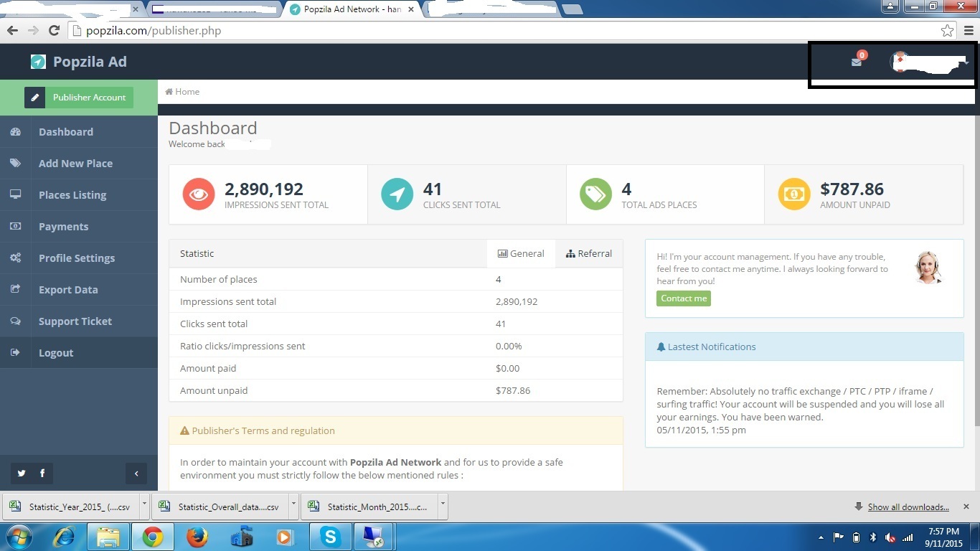Bookmark this page with the star icon
Screen dimensions: 980x551
pos(947,31)
